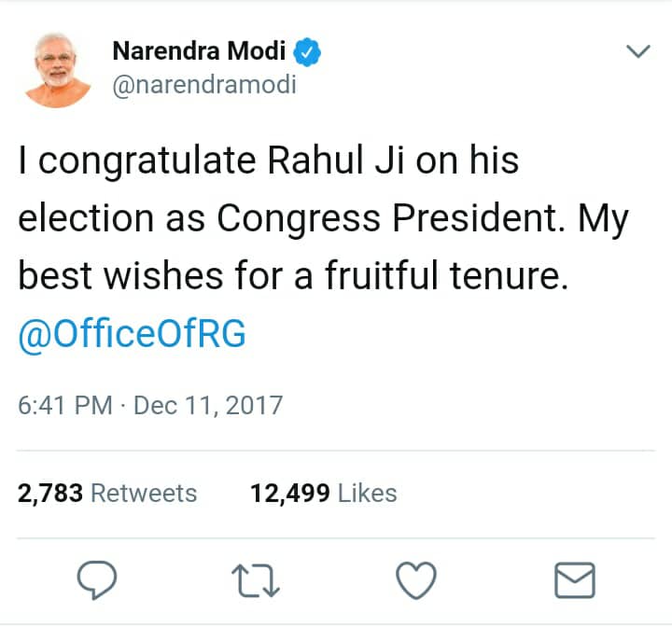Click the word 'Likes' label
The height and width of the screenshot is (641, 672).
pyautogui.click(x=367, y=493)
